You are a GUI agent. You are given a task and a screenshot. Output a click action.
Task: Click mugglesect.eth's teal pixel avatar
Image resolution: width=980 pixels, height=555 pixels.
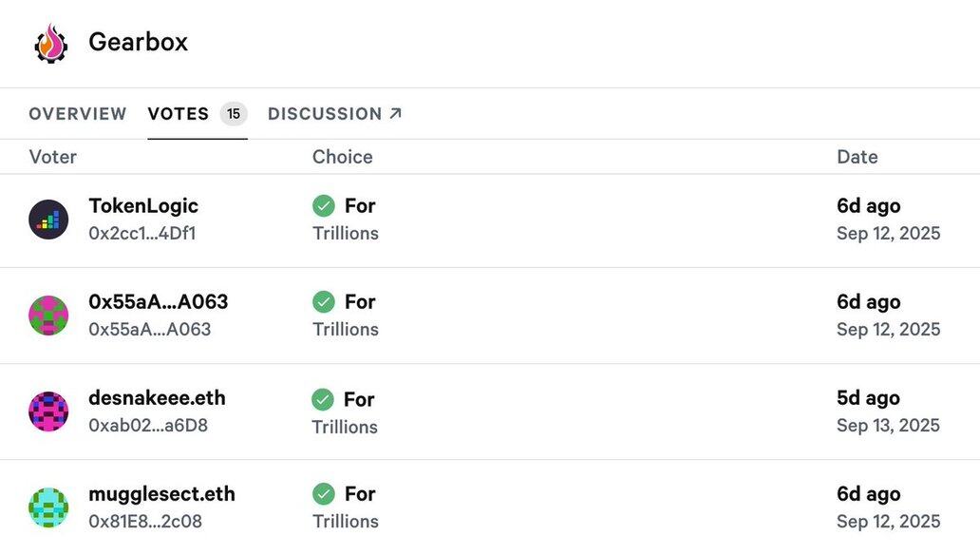(48, 507)
